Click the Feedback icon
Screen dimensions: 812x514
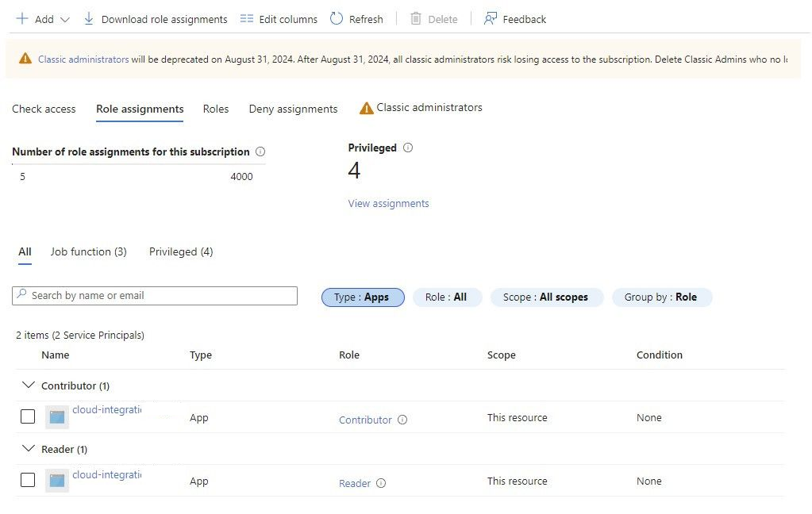click(491, 18)
